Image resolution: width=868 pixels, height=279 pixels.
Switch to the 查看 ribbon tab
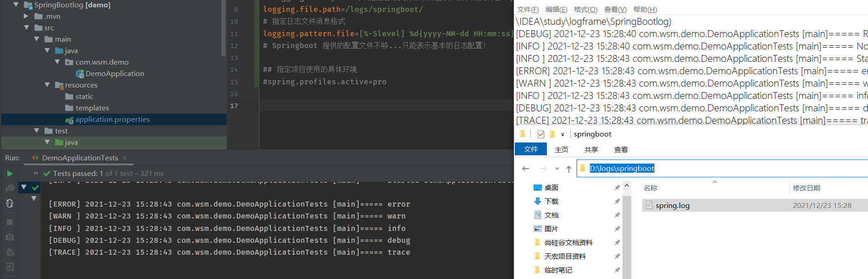tap(621, 150)
